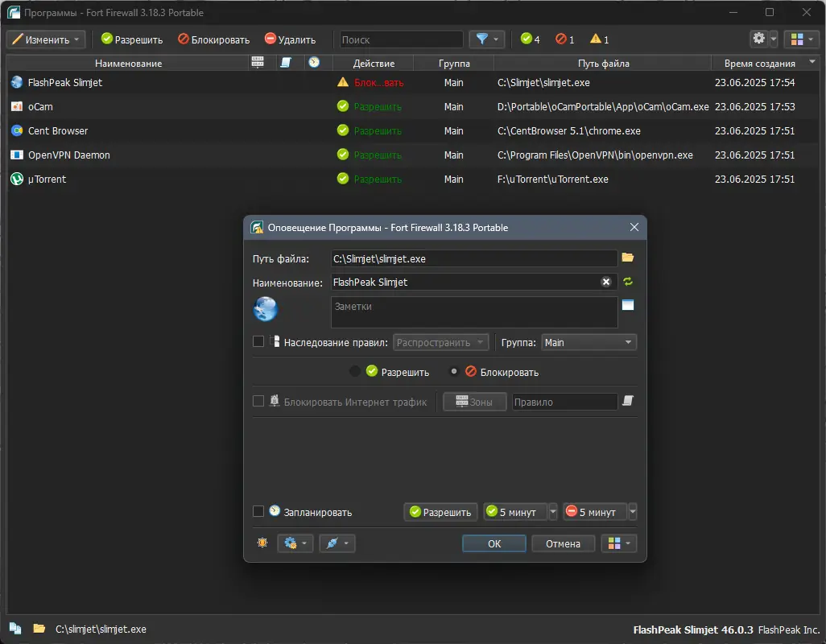Expand the block 5 минут time dropdown
Screen dimensions: 826x644
click(x=633, y=512)
